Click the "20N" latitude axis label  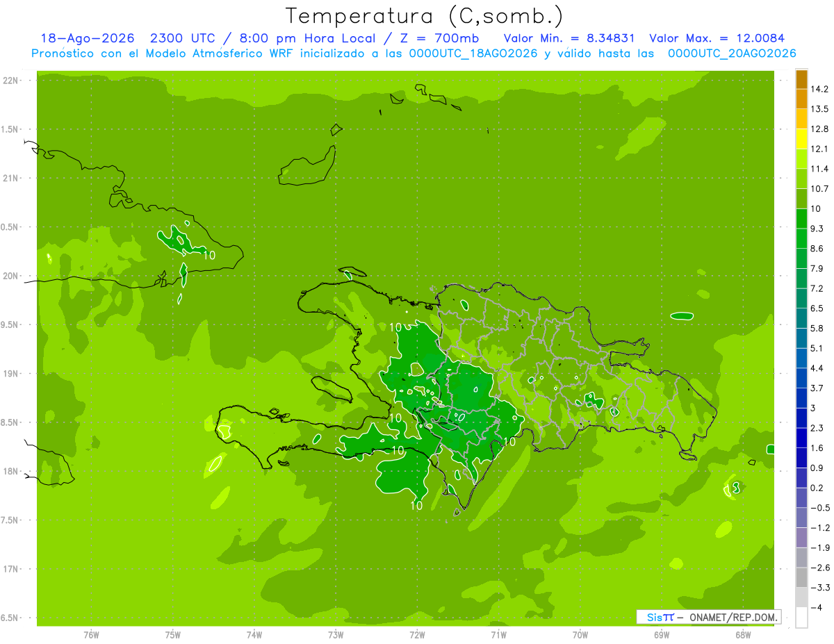(x=11, y=276)
